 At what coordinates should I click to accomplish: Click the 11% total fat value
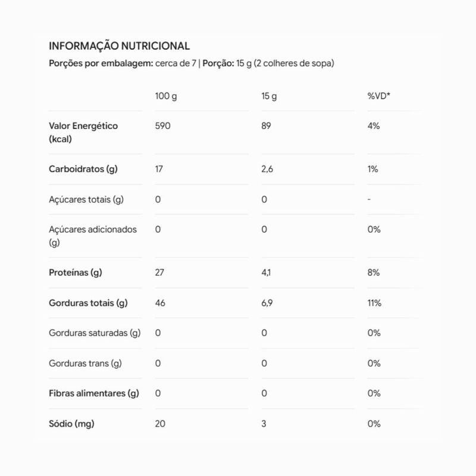tap(374, 303)
